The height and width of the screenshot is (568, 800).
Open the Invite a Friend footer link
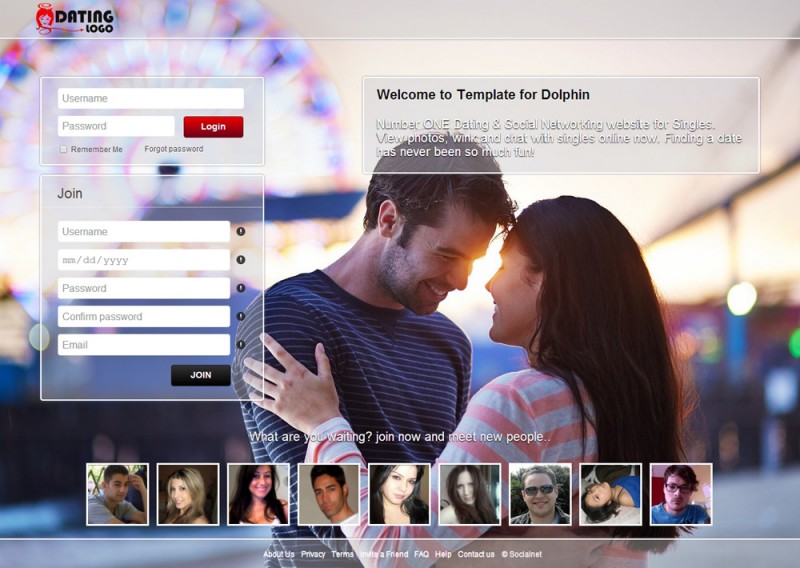coord(384,554)
